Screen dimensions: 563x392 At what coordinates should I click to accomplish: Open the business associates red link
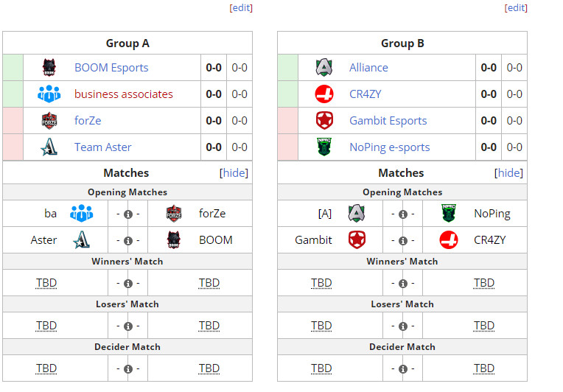coord(124,94)
